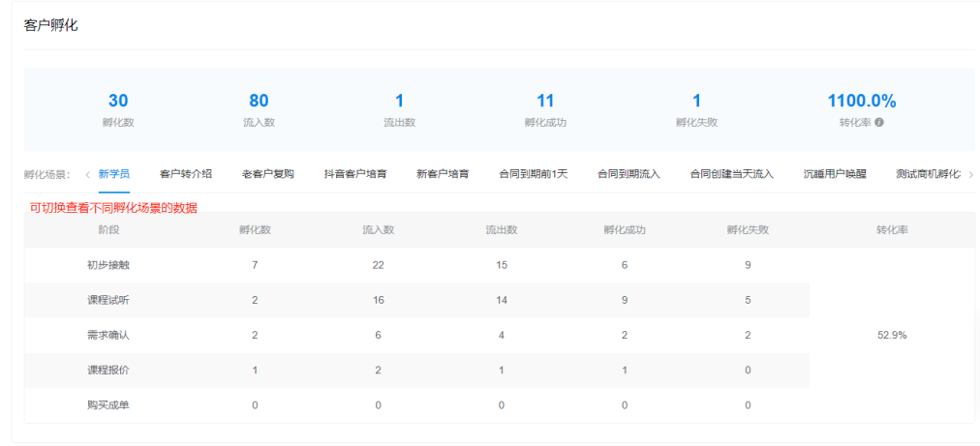The image size is (980, 446).
Task: Select the 新客户培育 tab
Action: [443, 174]
